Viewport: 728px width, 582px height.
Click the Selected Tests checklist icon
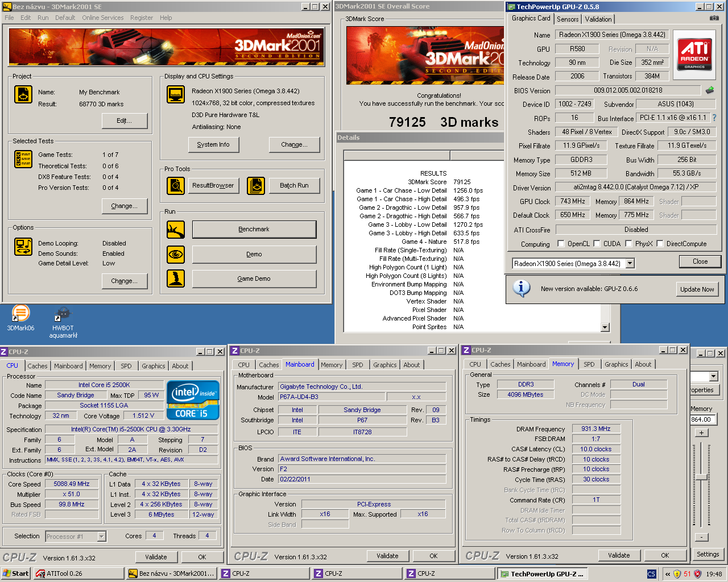[x=23, y=159]
